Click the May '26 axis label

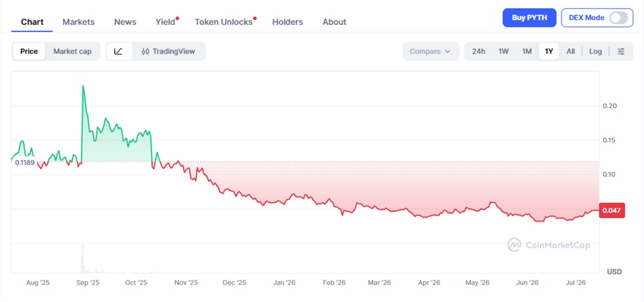tap(478, 283)
